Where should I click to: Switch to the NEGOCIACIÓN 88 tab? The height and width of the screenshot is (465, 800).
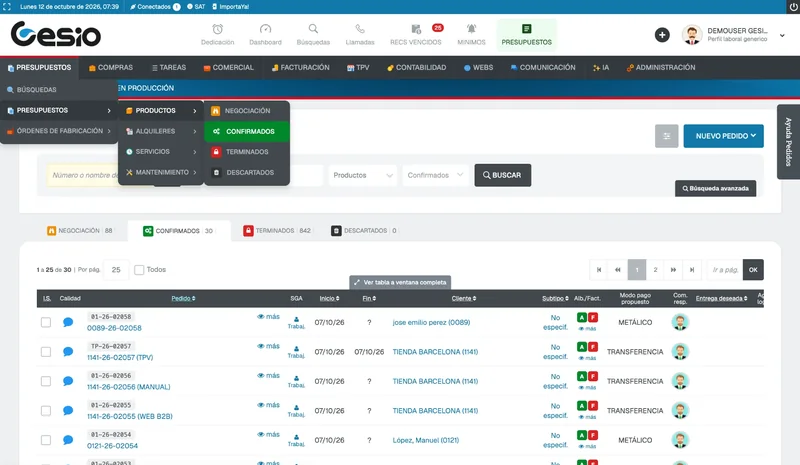(80, 231)
